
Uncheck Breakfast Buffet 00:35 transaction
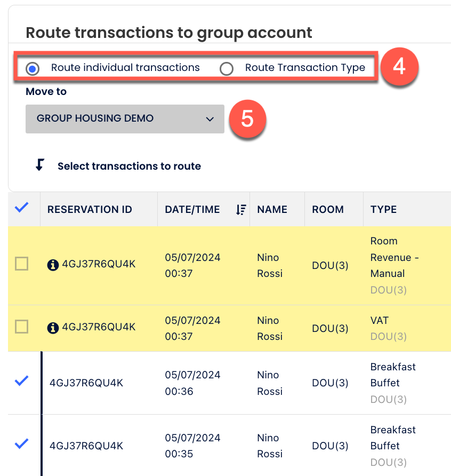[22, 444]
